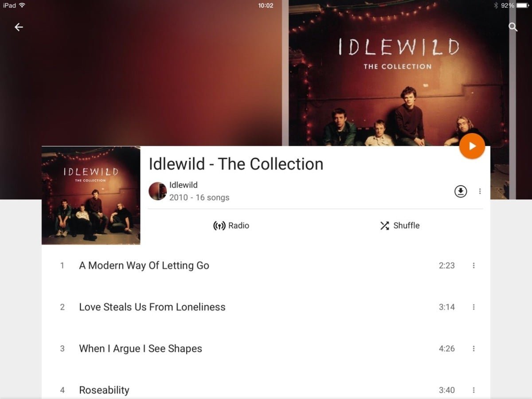This screenshot has height=399, width=532.
Task: Play Love Steals Us From Loneliness
Action: 266,307
